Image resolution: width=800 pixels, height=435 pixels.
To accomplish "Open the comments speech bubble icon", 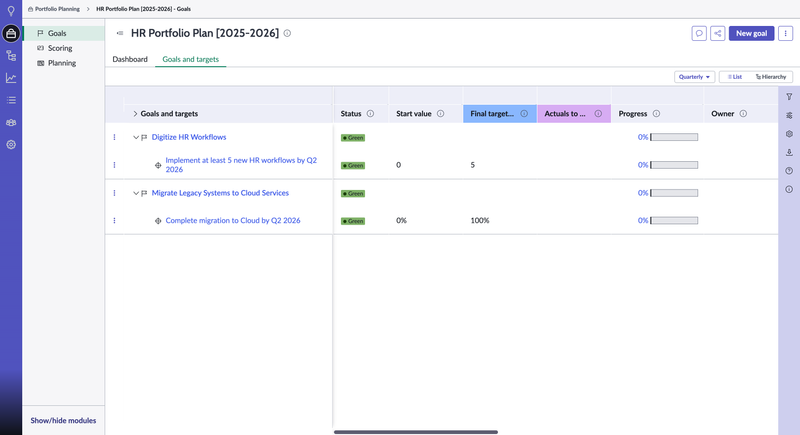I will point(699,33).
